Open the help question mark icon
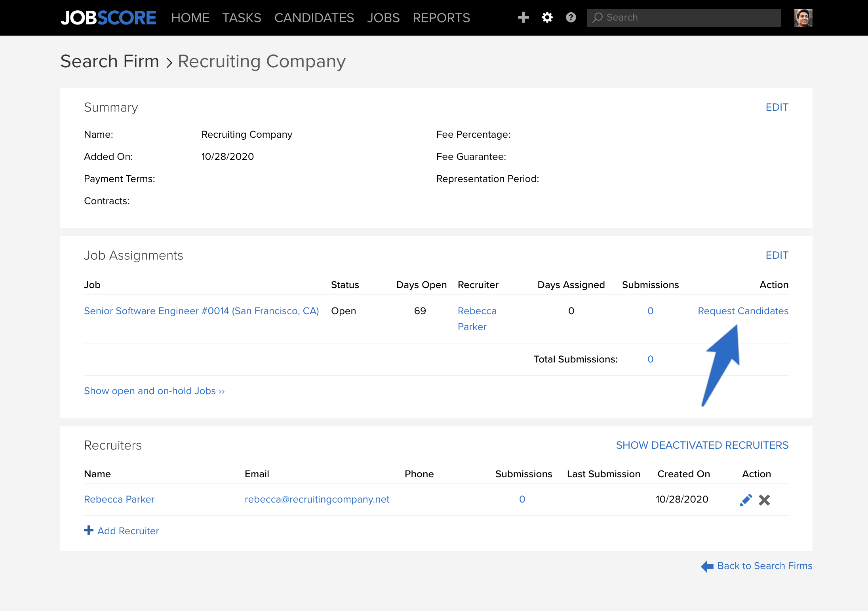868x611 pixels. pyautogui.click(x=571, y=17)
